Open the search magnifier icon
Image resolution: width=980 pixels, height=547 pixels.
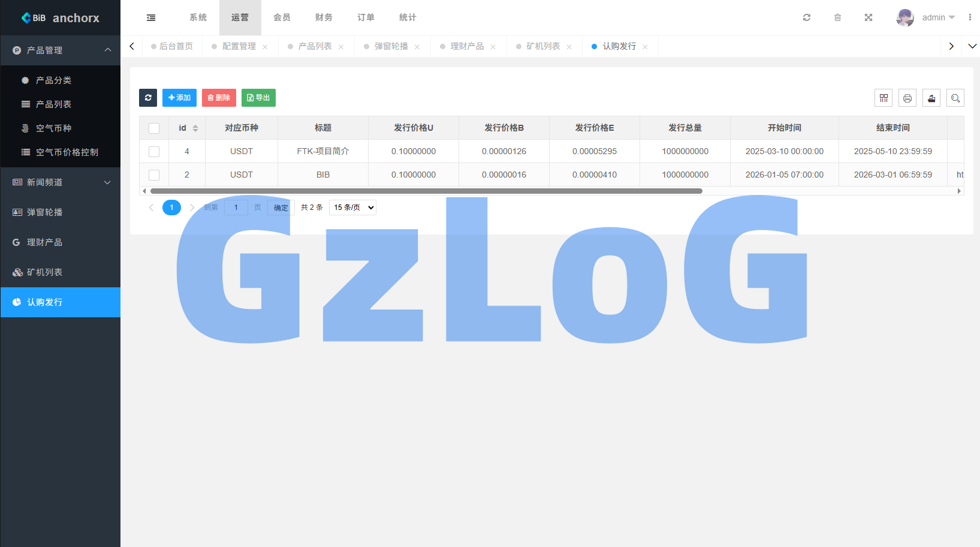click(955, 98)
